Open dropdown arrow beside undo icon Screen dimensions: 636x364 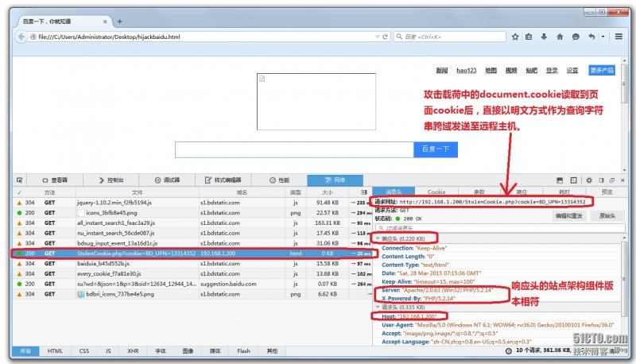603,37
